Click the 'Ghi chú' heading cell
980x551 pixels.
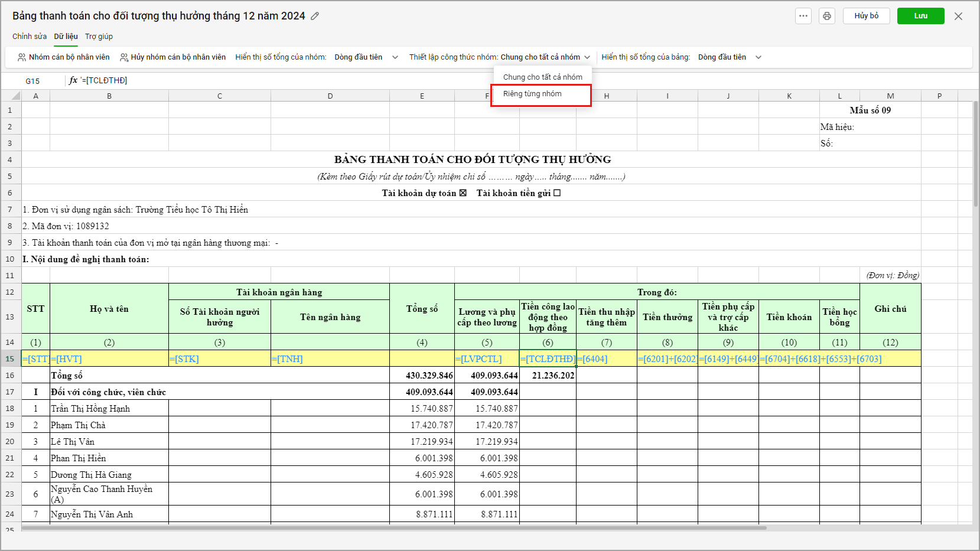(x=890, y=308)
